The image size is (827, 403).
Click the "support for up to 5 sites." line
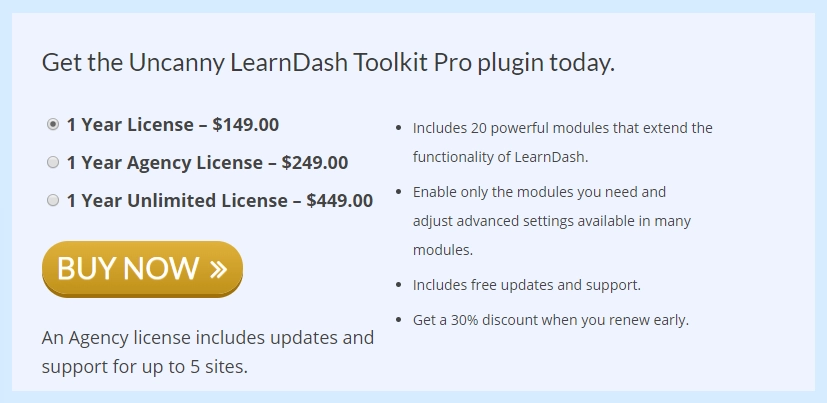[145, 366]
